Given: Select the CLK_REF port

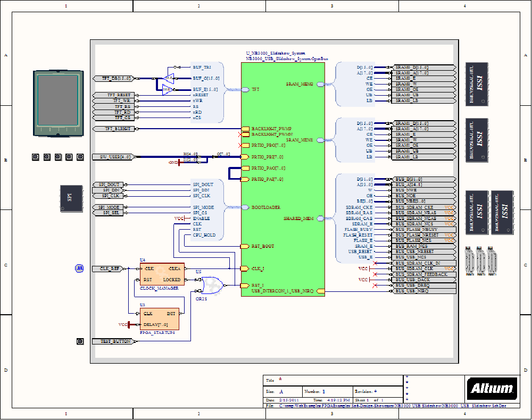Looking at the screenshot, I should click(x=108, y=268).
